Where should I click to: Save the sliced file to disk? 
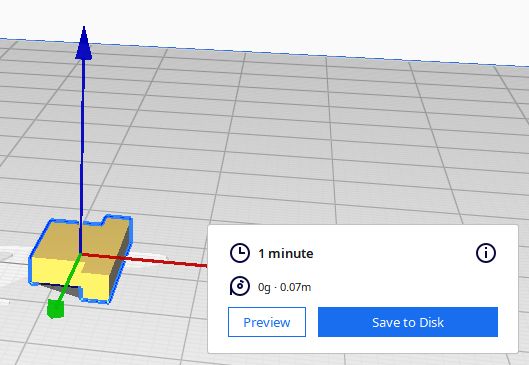(x=408, y=322)
